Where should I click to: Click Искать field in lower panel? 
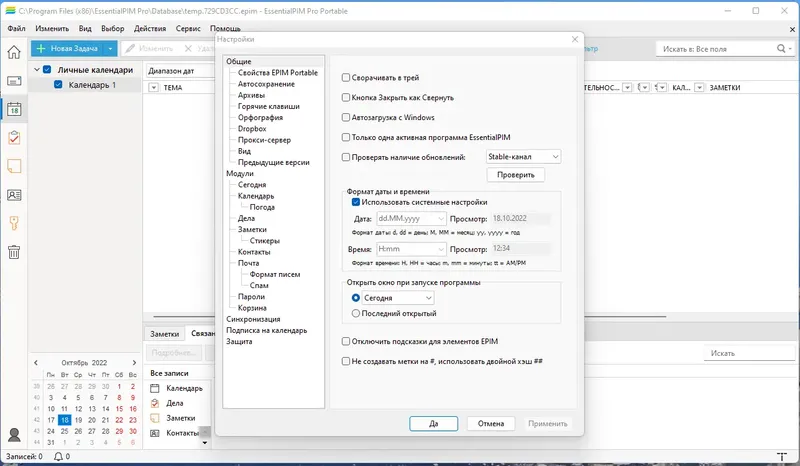tap(749, 353)
